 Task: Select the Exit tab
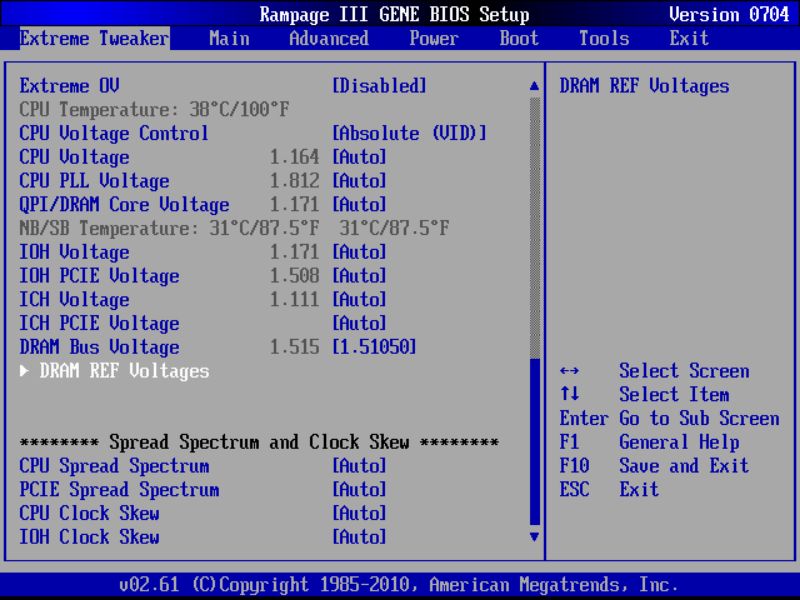tap(689, 39)
